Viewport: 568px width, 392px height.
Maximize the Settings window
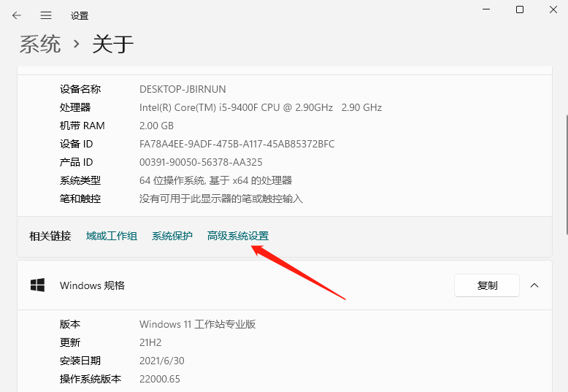[520, 9]
